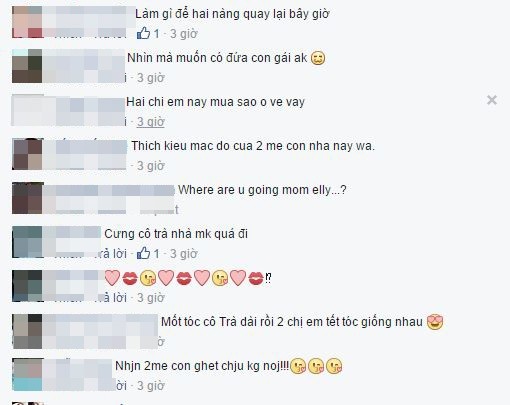Click the avatar beside "Thich kieu mac do" comment

point(27,154)
